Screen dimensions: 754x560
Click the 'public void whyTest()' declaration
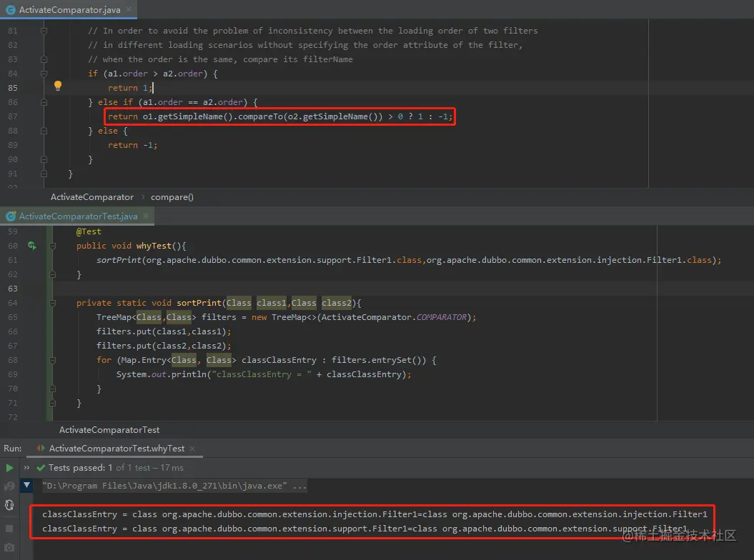[x=131, y=246]
